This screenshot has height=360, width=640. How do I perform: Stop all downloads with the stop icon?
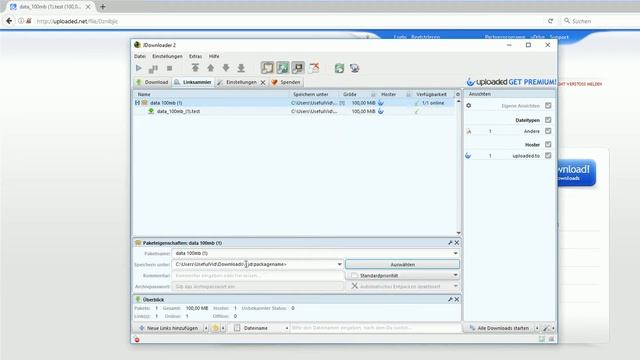(169, 68)
